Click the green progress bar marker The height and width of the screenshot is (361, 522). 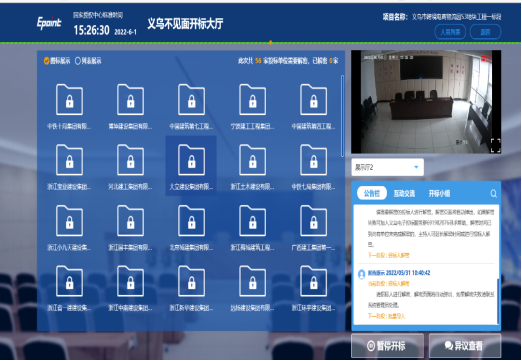coord(271,42)
